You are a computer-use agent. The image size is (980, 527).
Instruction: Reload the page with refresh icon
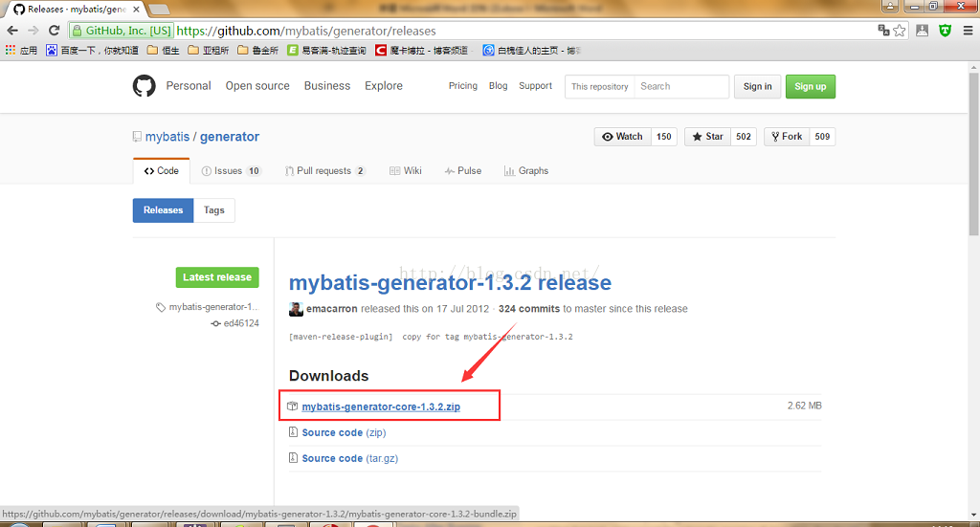[55, 31]
